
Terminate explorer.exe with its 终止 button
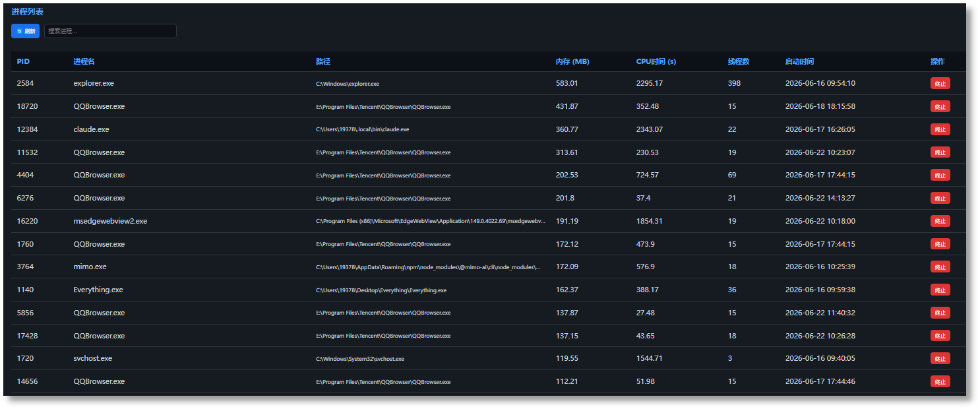[x=940, y=83]
